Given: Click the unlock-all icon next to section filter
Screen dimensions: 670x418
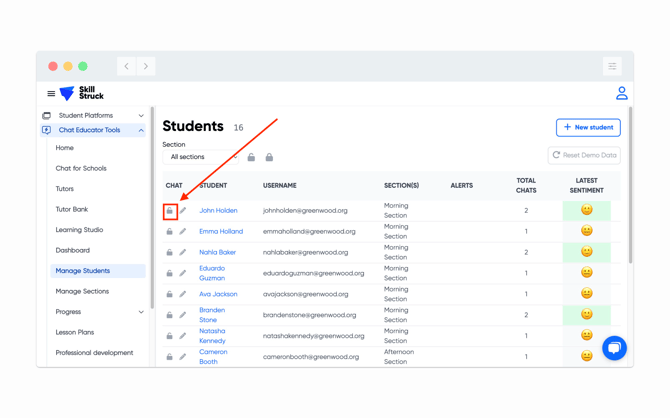Looking at the screenshot, I should (251, 157).
